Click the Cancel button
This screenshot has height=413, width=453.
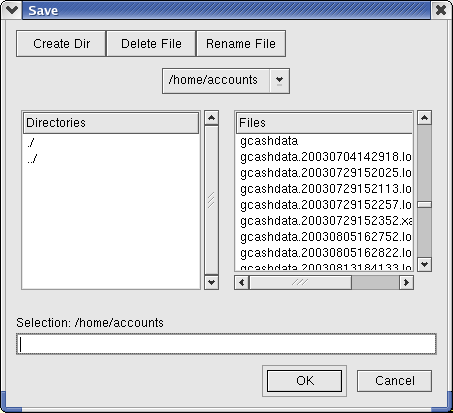pyautogui.click(x=394, y=381)
